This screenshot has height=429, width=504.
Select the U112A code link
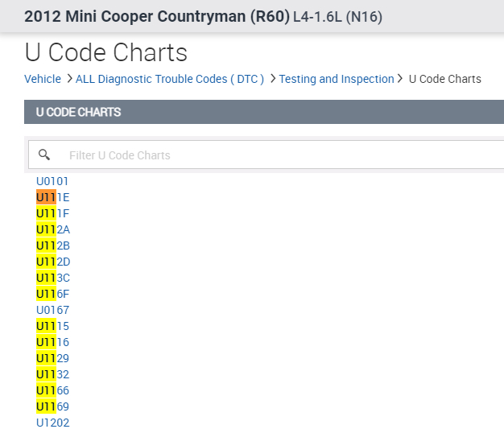pyautogui.click(x=53, y=229)
